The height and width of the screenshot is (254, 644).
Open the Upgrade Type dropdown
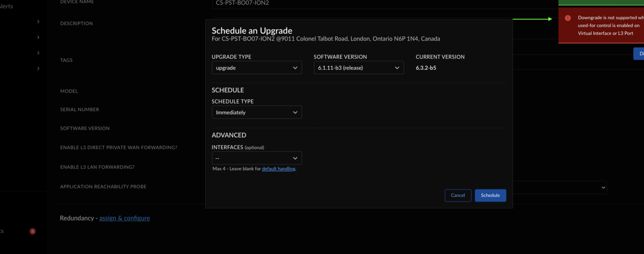(257, 68)
